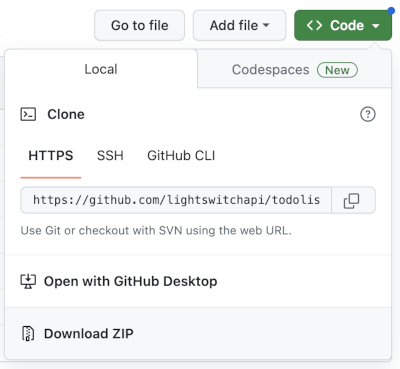Expand the Add file dropdown
This screenshot has height=369, width=400.
pyautogui.click(x=239, y=25)
